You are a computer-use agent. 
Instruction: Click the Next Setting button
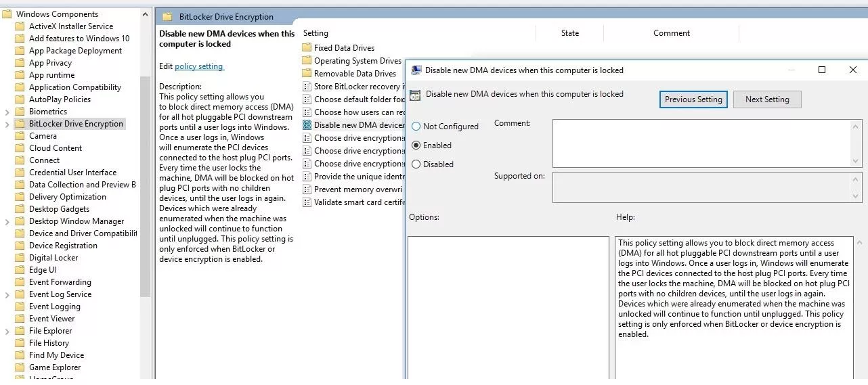coord(767,99)
